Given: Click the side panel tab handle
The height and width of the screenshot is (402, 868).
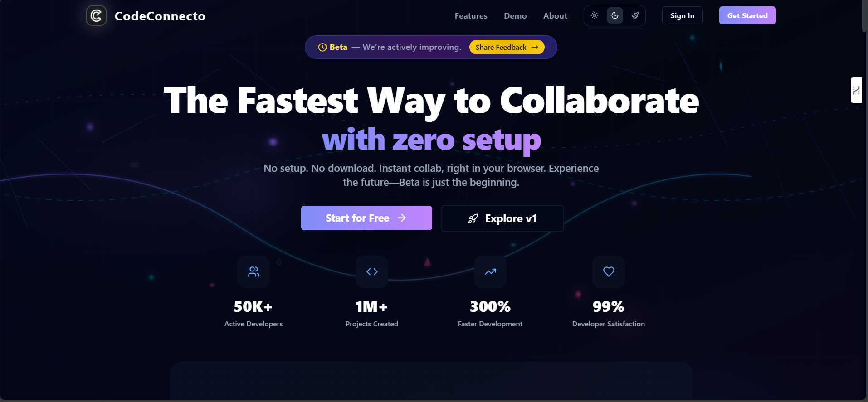Looking at the screenshot, I should click(856, 90).
